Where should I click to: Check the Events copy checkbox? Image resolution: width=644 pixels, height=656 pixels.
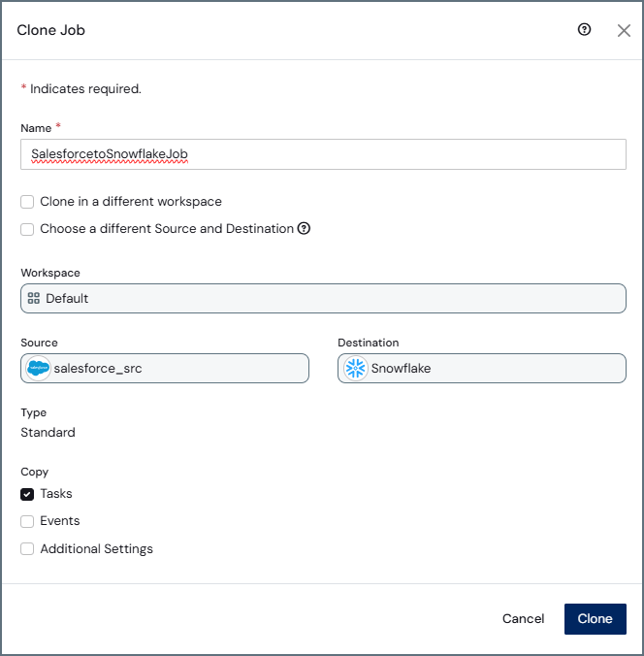click(27, 521)
